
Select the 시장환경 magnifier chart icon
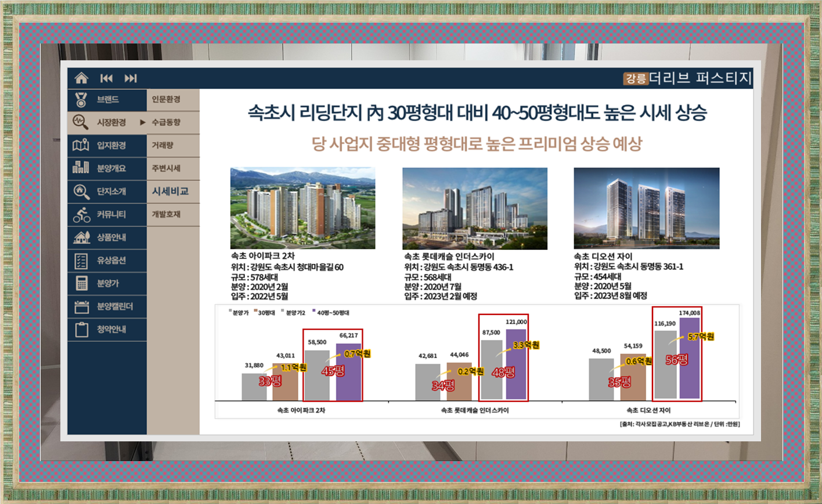pos(81,122)
